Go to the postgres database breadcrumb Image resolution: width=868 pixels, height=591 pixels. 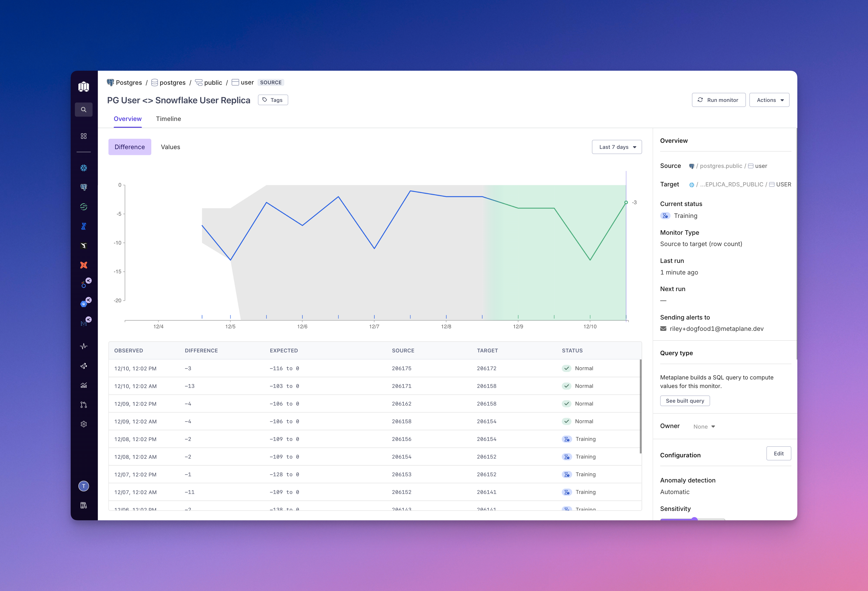(x=168, y=83)
